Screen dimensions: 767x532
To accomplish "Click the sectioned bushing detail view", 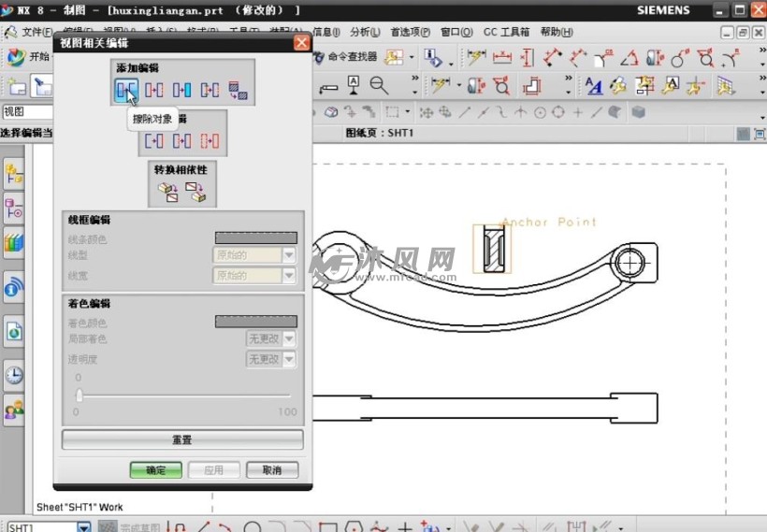I will (492, 249).
